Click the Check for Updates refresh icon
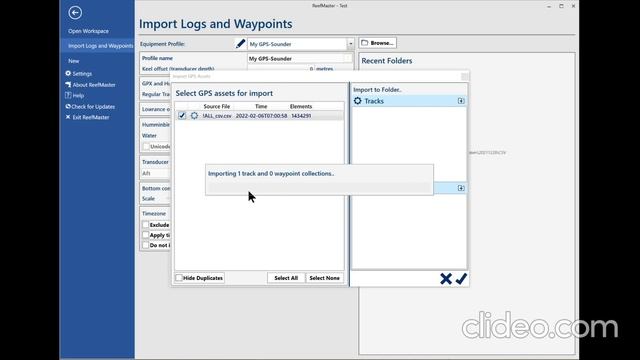The height and width of the screenshot is (360, 640). pyautogui.click(x=68, y=107)
